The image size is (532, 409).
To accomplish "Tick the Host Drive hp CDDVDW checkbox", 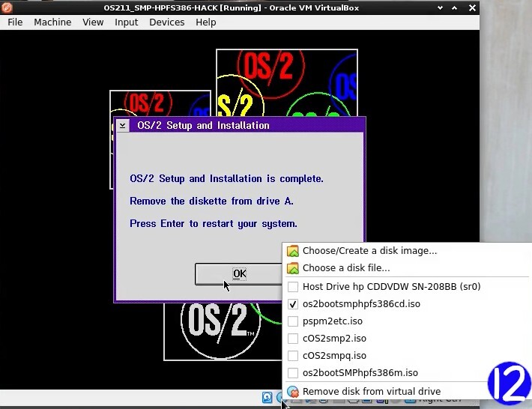I will click(293, 287).
